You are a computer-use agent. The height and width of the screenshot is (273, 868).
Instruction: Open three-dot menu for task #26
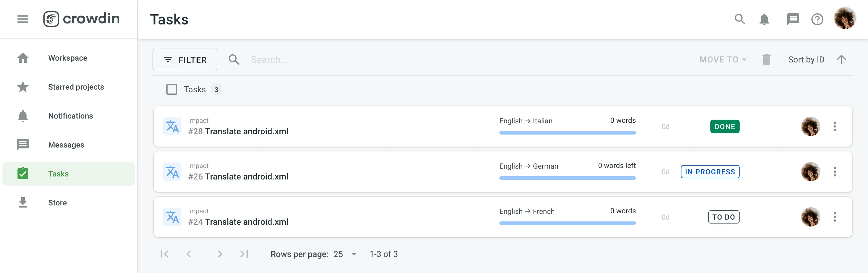(x=834, y=172)
